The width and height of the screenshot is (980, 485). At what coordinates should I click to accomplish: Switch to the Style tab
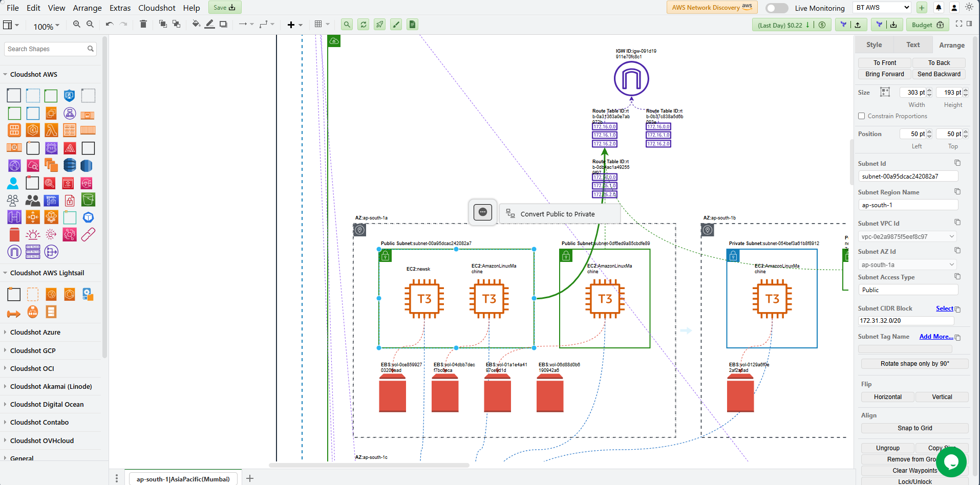tap(874, 45)
